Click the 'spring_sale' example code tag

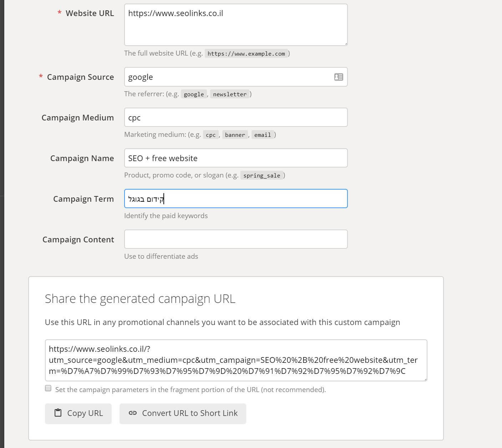[262, 176]
